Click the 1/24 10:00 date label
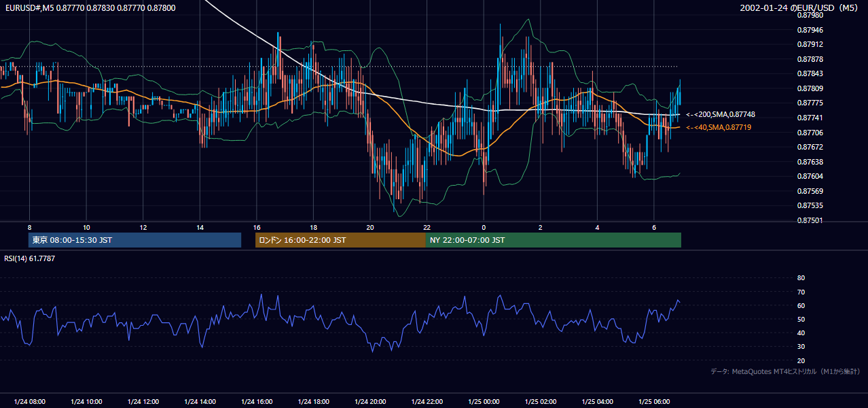Screen dimensions: 868x408 86,402
